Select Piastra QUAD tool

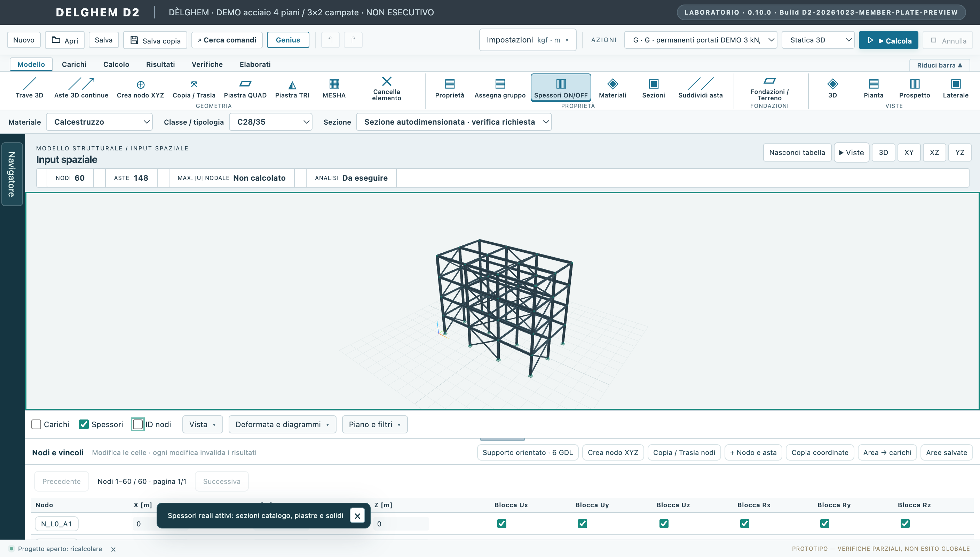pos(245,88)
